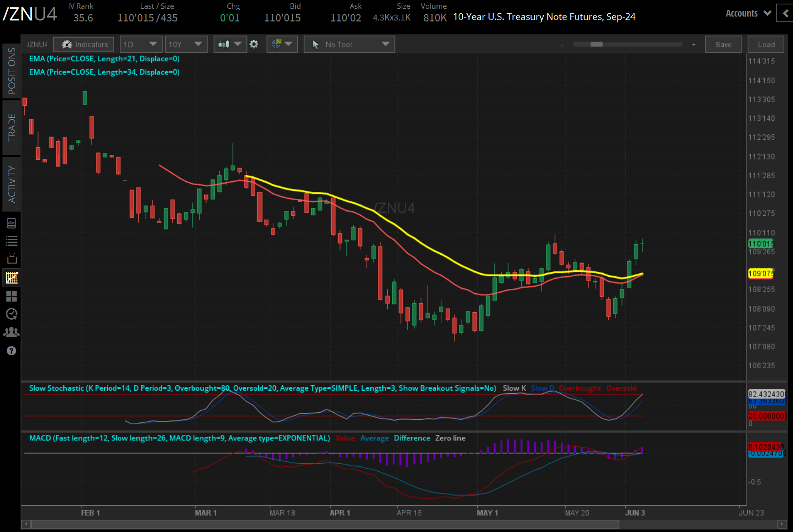Click the horizontal chart scrollbar
The height and width of the screenshot is (532, 793).
tap(325, 524)
